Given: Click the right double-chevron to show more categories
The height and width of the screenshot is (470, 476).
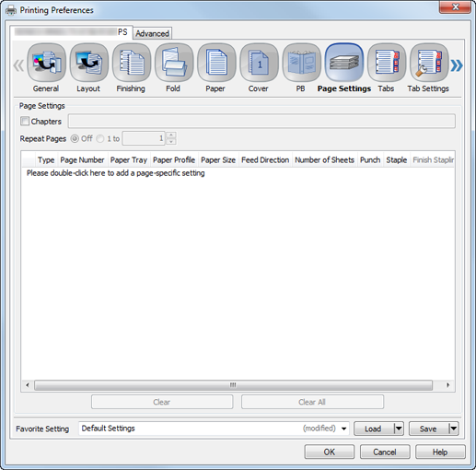Looking at the screenshot, I should coord(457,65).
